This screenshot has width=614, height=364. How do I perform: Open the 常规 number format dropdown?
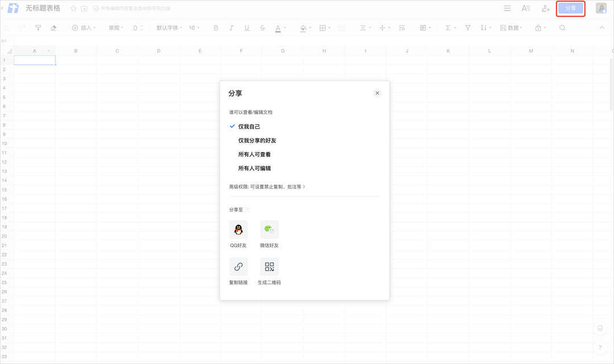(116, 28)
